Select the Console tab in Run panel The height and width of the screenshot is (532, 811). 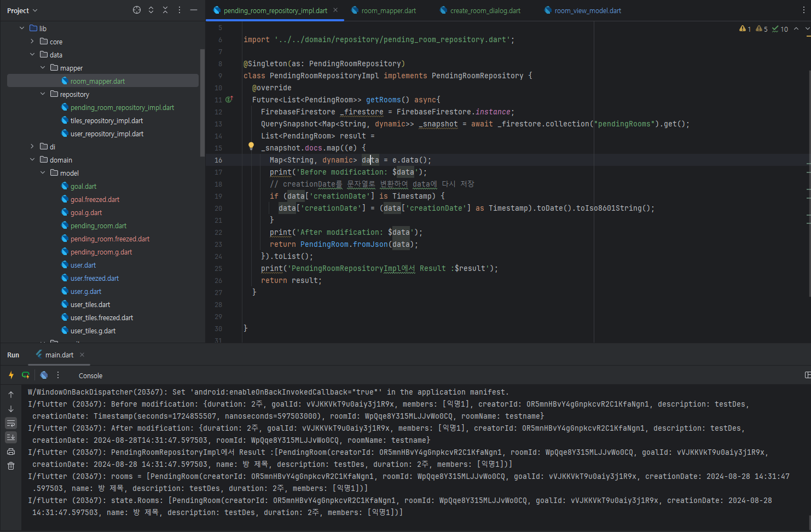pos(90,375)
